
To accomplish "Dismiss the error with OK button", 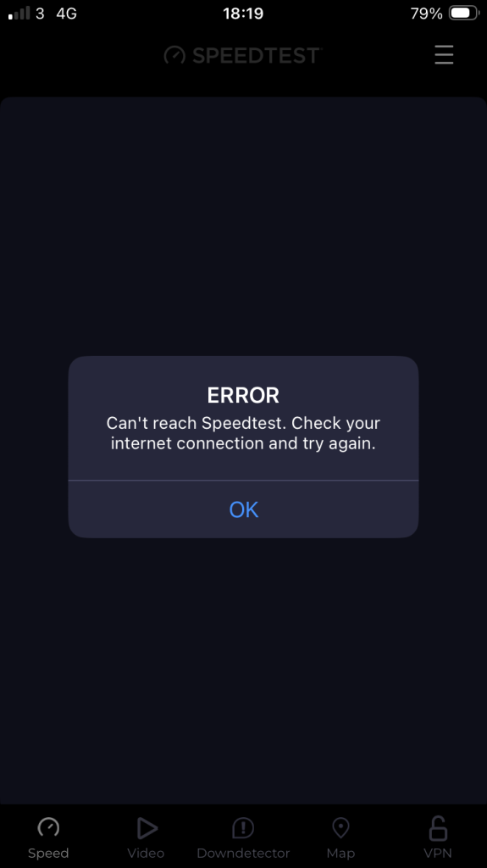I will (x=244, y=509).
